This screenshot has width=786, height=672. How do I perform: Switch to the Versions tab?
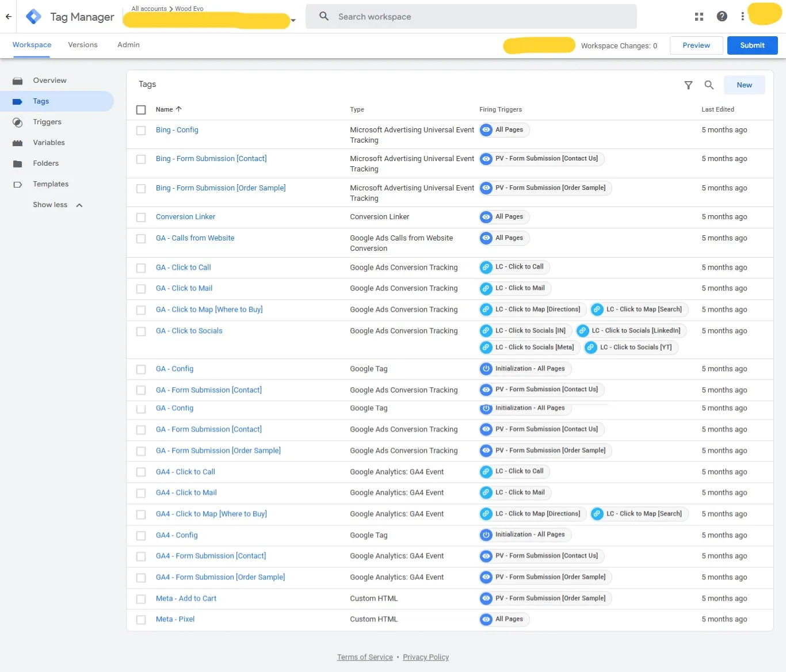[x=83, y=45]
